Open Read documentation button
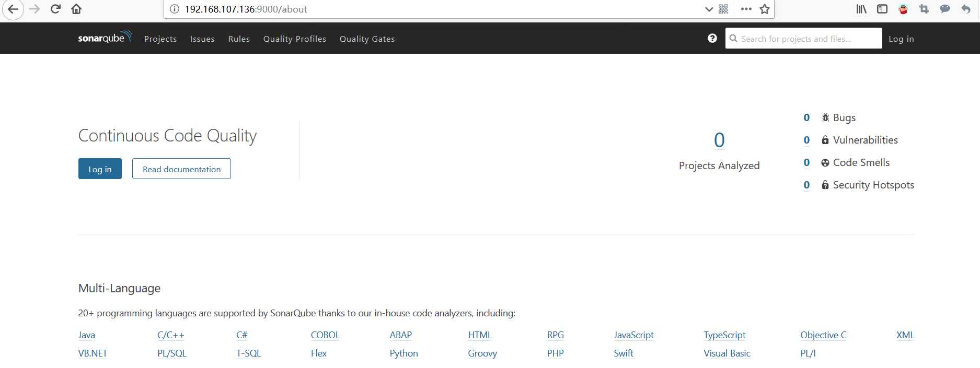The height and width of the screenshot is (368, 980). [181, 169]
